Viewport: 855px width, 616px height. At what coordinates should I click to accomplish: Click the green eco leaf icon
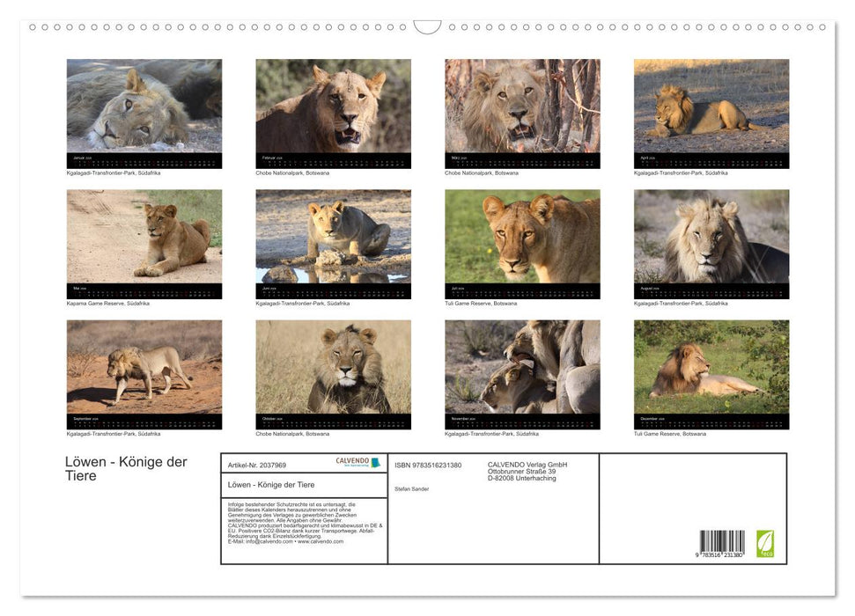click(x=765, y=543)
